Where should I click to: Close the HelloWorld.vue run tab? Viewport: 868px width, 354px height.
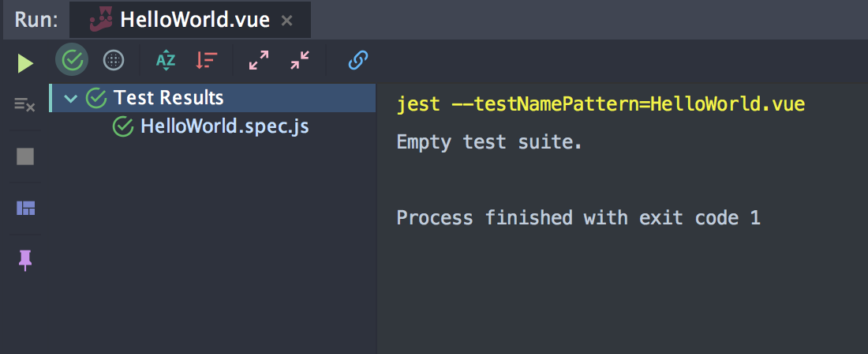[287, 21]
